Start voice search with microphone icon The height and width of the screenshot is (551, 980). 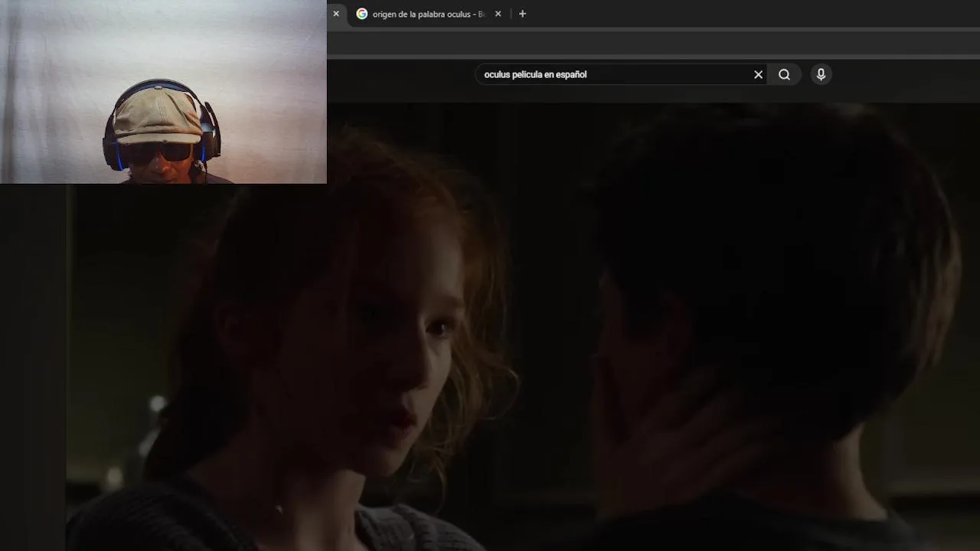tap(821, 74)
